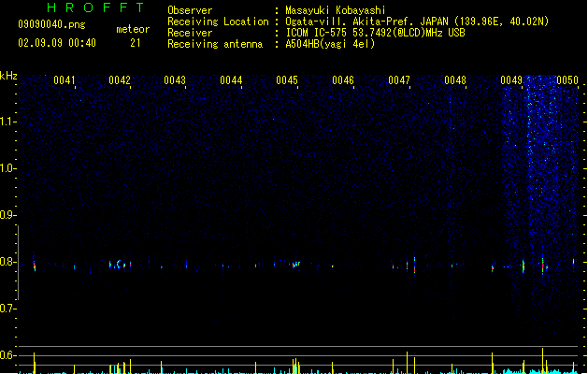
Task: Click the 1.0 kHz axis label
Action: [x=7, y=168]
